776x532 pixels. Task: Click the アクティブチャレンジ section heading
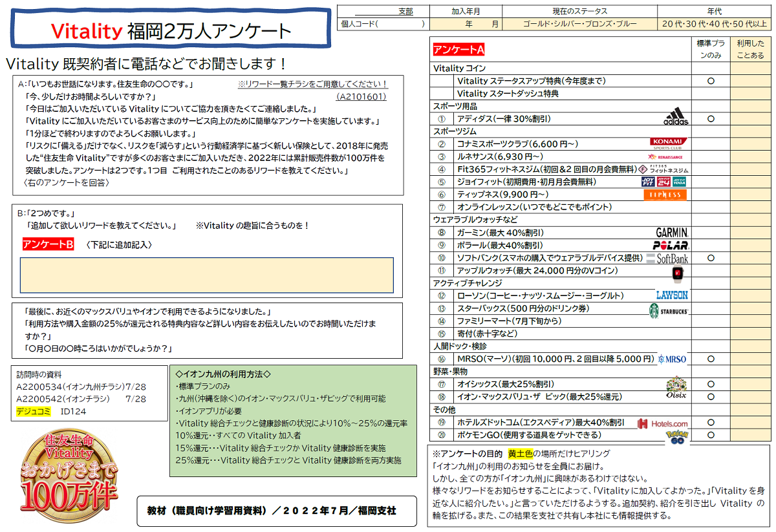coord(469,283)
